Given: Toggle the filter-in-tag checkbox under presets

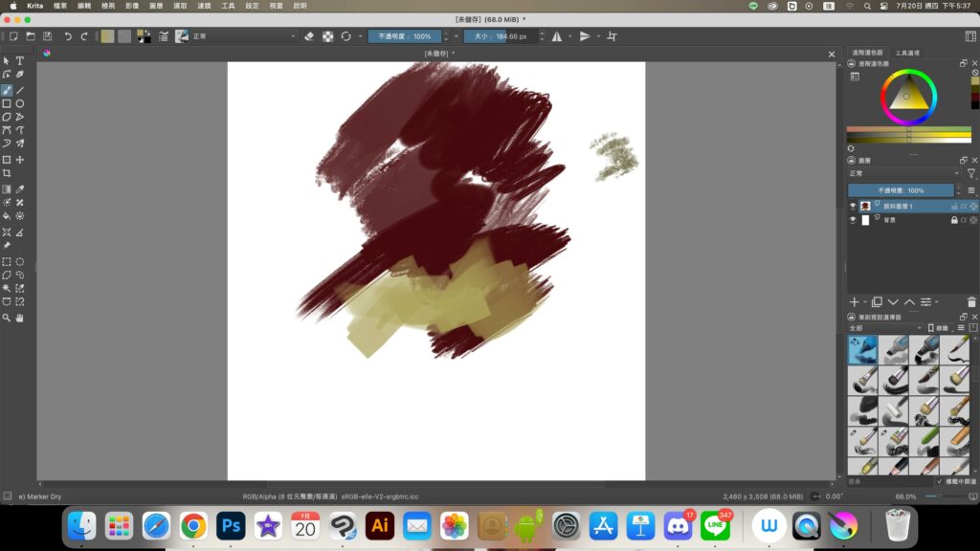Looking at the screenshot, I should pyautogui.click(x=940, y=482).
